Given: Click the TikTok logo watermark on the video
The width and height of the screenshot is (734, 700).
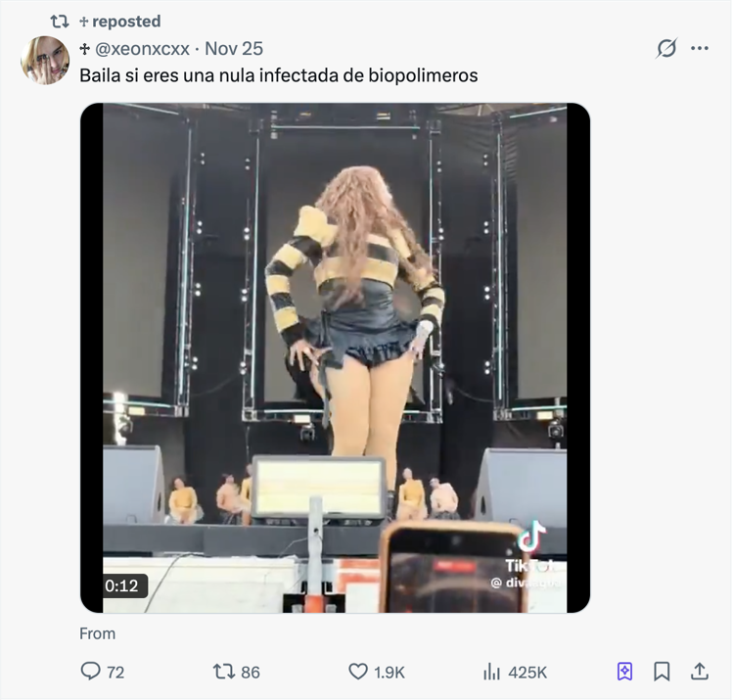Looking at the screenshot, I should pos(532,537).
